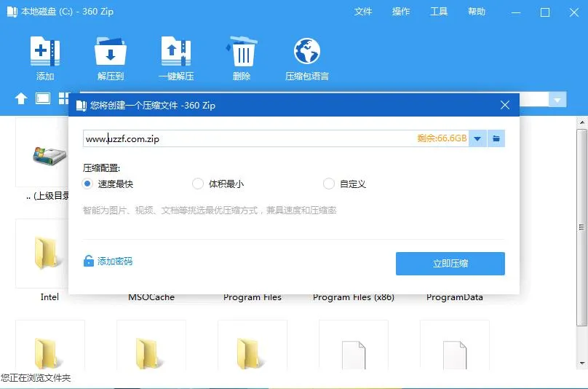
Task: Select the file icon below Program Files (x86)
Action: click(x=354, y=355)
